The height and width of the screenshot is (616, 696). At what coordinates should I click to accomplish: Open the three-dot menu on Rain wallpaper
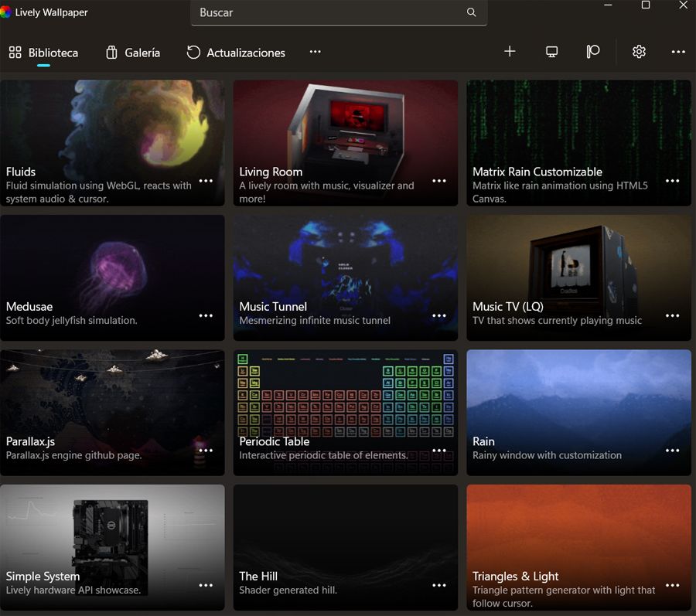(673, 451)
